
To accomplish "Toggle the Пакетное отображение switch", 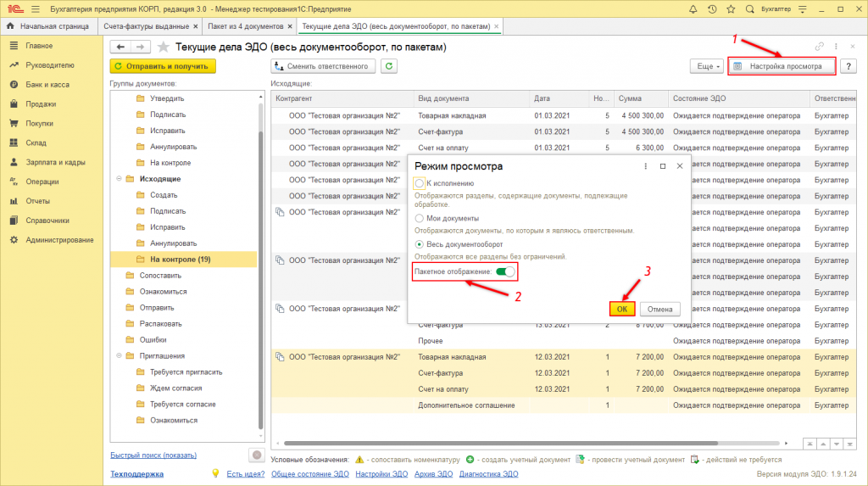I will [505, 271].
